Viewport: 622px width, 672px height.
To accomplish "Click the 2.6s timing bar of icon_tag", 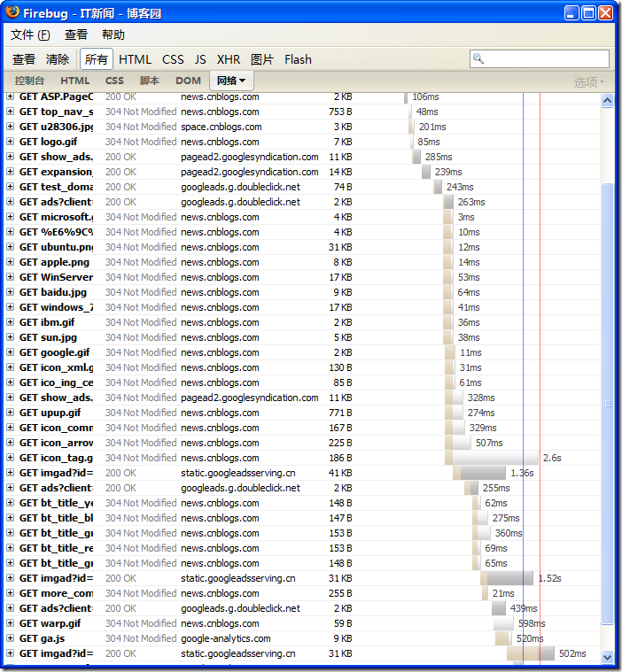I will [x=492, y=458].
